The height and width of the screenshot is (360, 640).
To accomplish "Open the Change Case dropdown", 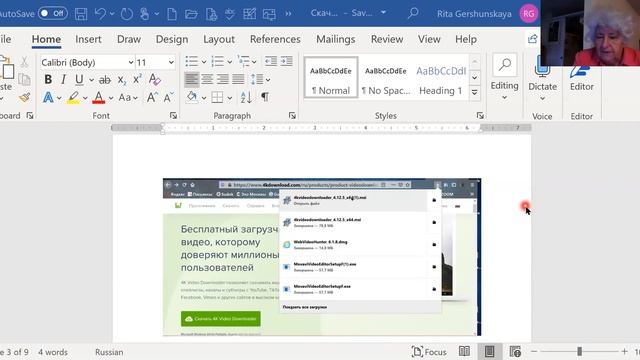I will [x=128, y=98].
